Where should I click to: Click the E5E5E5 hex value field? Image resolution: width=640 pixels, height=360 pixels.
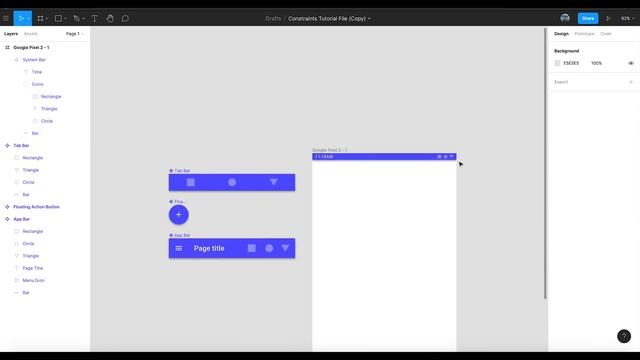(571, 63)
